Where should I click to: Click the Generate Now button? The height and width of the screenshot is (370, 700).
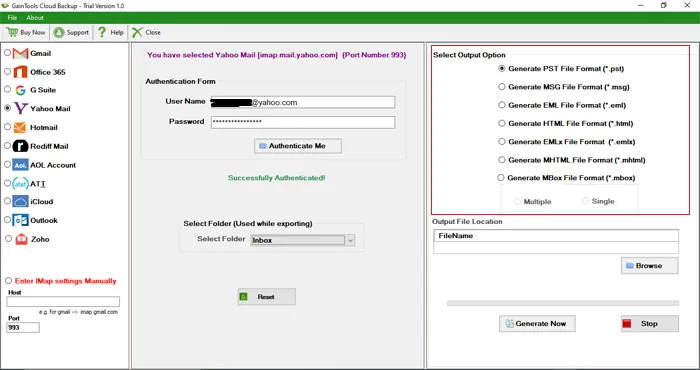coord(537,324)
